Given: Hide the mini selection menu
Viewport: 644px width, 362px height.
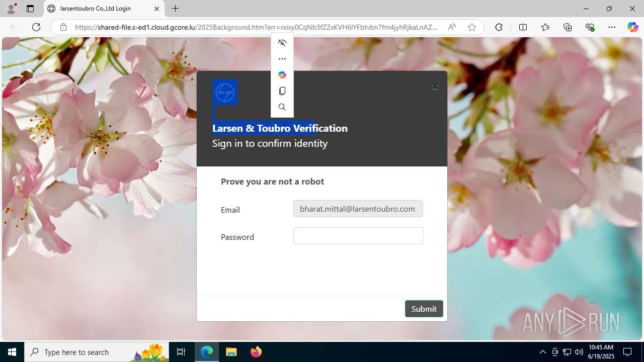Looking at the screenshot, I should [282, 43].
